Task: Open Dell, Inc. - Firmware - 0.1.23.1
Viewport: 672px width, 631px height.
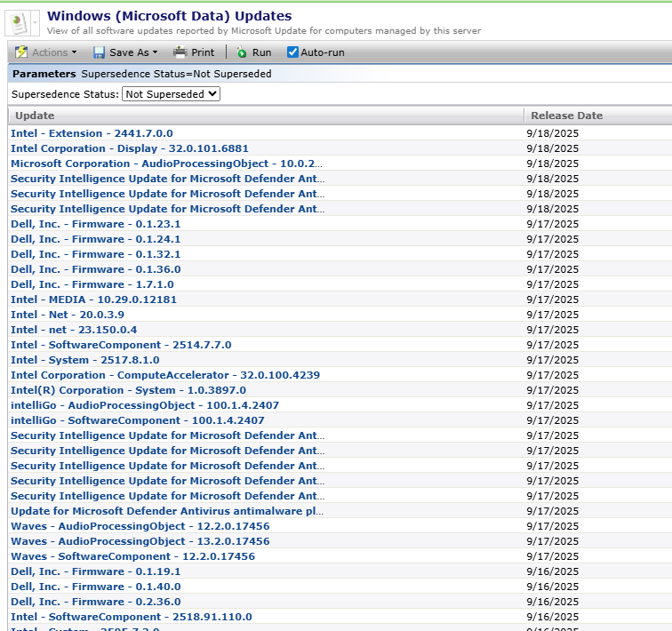Action: [96, 224]
